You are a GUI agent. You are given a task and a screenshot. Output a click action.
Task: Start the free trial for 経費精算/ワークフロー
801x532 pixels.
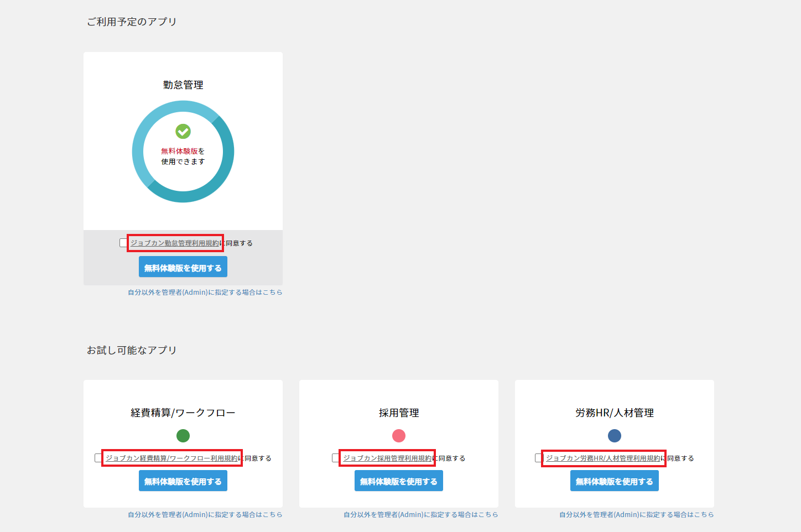point(183,481)
